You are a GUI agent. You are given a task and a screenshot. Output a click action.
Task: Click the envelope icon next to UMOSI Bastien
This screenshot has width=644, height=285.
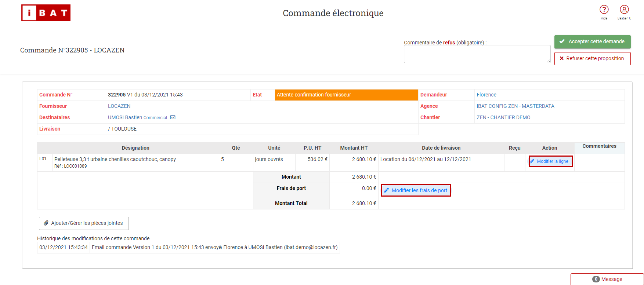click(x=173, y=117)
